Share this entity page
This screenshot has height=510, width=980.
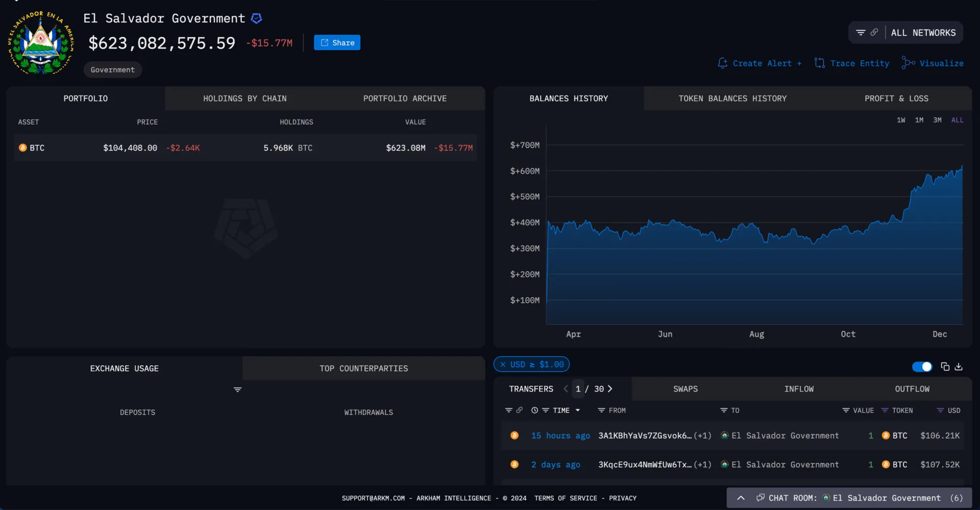337,42
